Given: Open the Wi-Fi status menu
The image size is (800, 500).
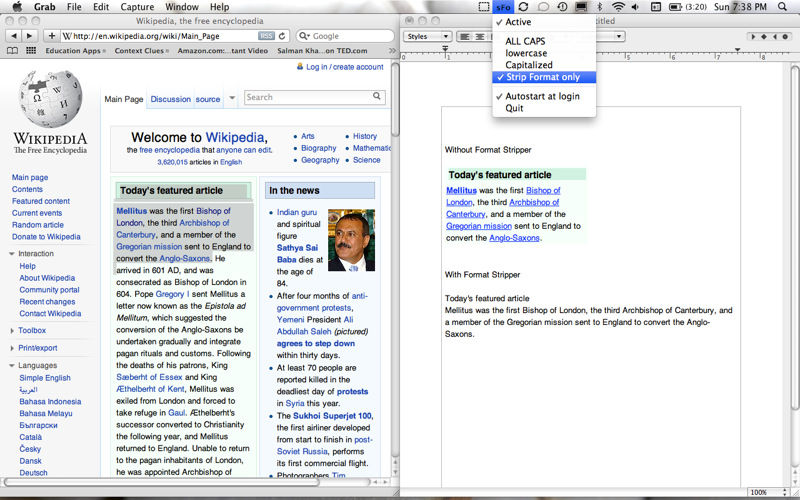Looking at the screenshot, I should 618,7.
